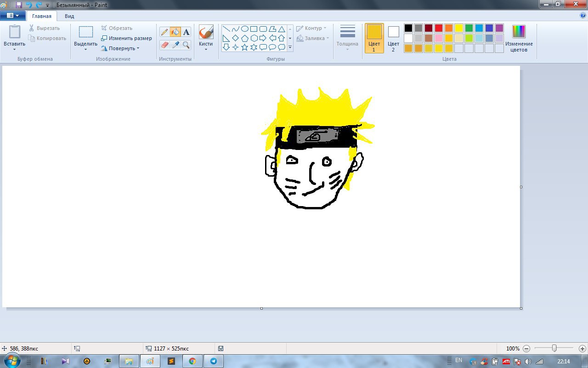Choose the right arrow shape
This screenshot has width=588, height=368.
coord(263,38)
